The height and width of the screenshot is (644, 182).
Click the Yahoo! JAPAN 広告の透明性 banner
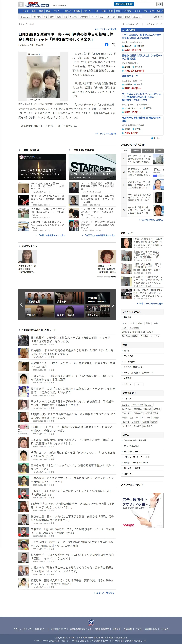142,510
